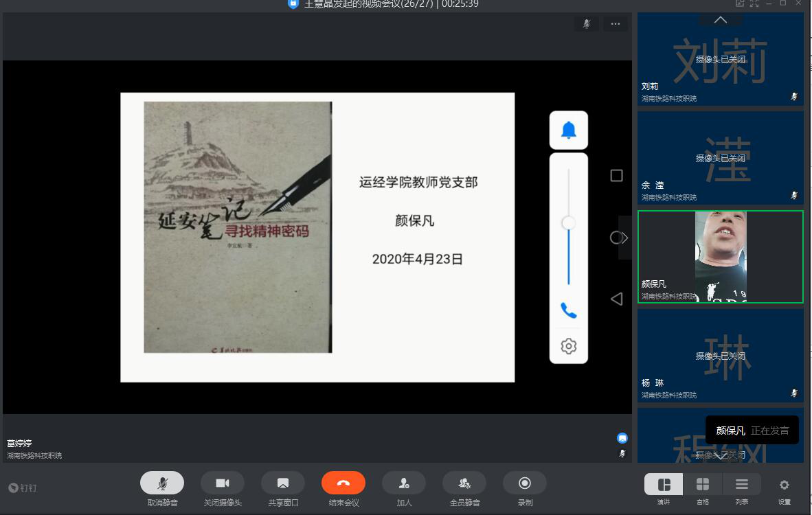This screenshot has height=515, width=812.
Task: Click 湖南铁路科技职院 under 葛婷婷
Action: (x=34, y=455)
